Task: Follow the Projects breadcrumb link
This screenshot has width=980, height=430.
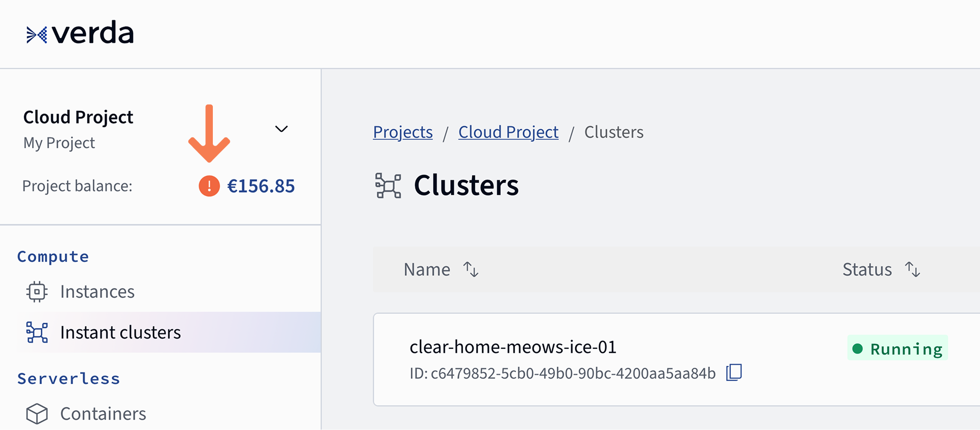Action: (x=403, y=132)
